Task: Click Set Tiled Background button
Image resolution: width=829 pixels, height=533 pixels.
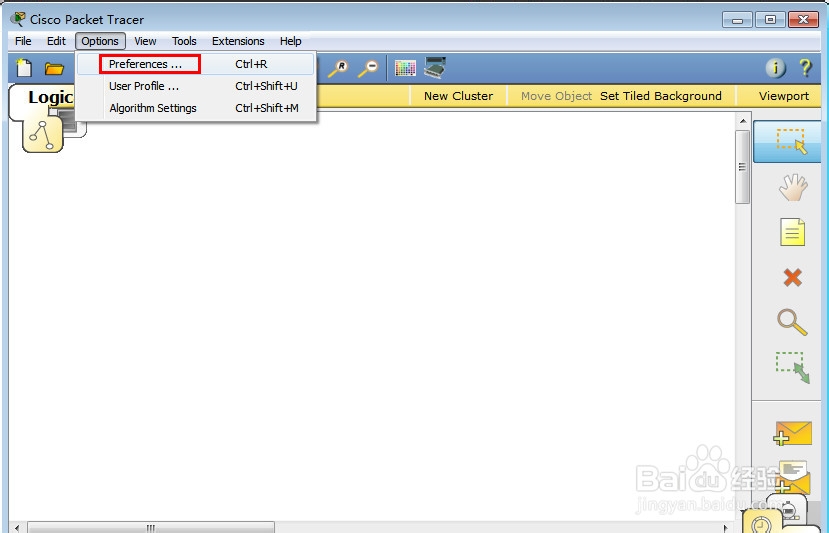Action: 660,96
